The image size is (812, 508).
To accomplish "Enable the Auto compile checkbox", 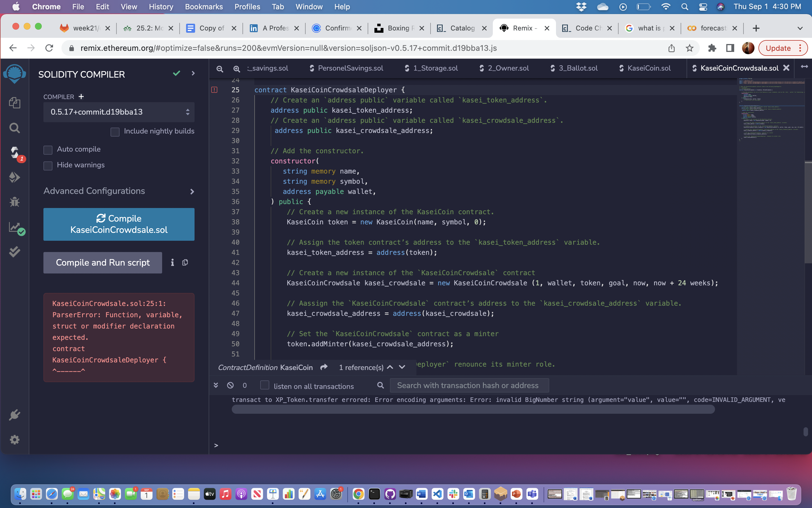I will [48, 150].
